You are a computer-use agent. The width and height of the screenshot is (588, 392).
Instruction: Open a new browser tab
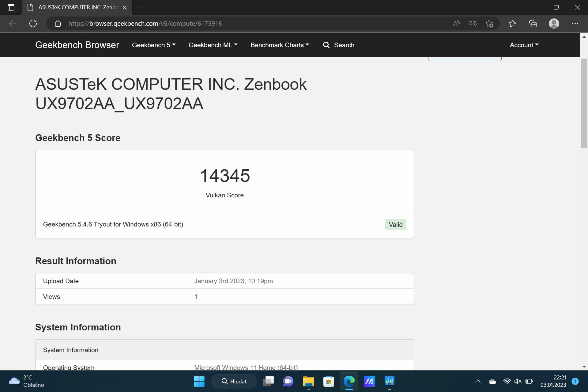(x=140, y=7)
